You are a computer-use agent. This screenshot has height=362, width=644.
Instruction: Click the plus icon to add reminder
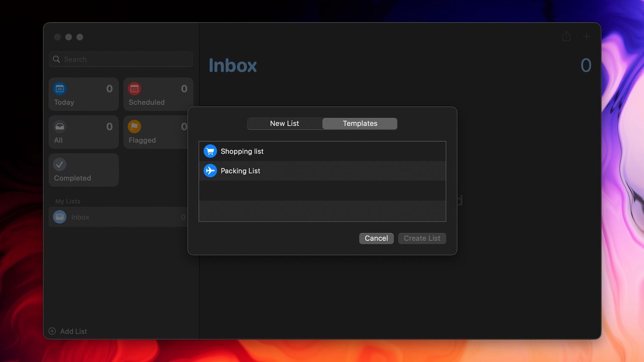tap(586, 37)
